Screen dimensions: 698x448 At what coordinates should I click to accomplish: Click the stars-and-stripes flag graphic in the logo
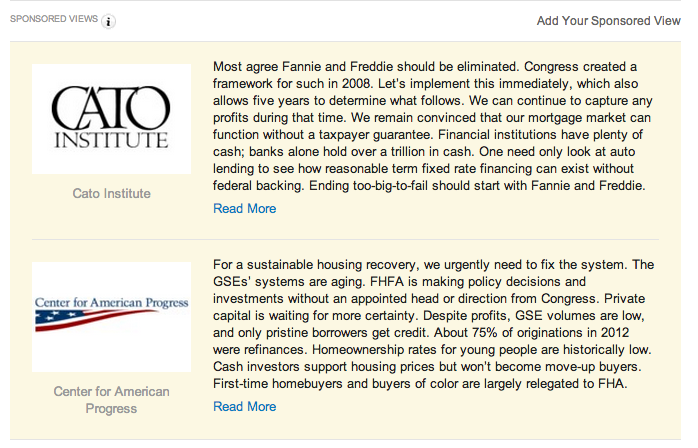tap(96, 320)
